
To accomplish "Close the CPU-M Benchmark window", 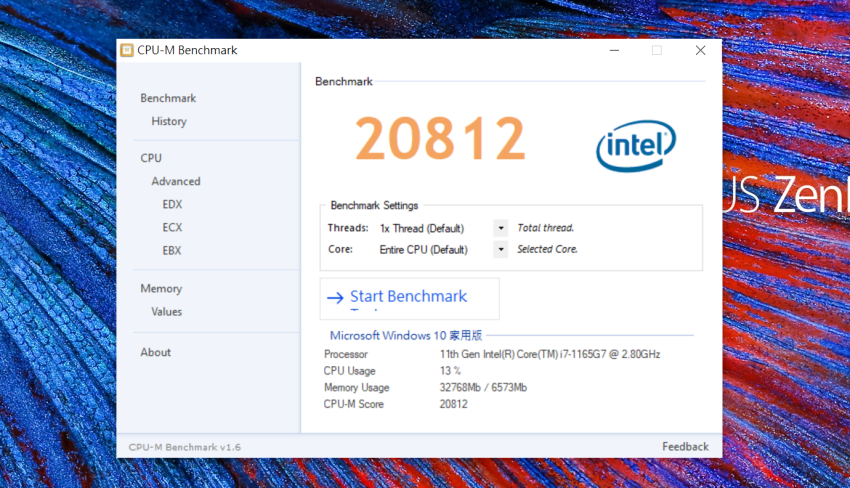I will [x=700, y=50].
